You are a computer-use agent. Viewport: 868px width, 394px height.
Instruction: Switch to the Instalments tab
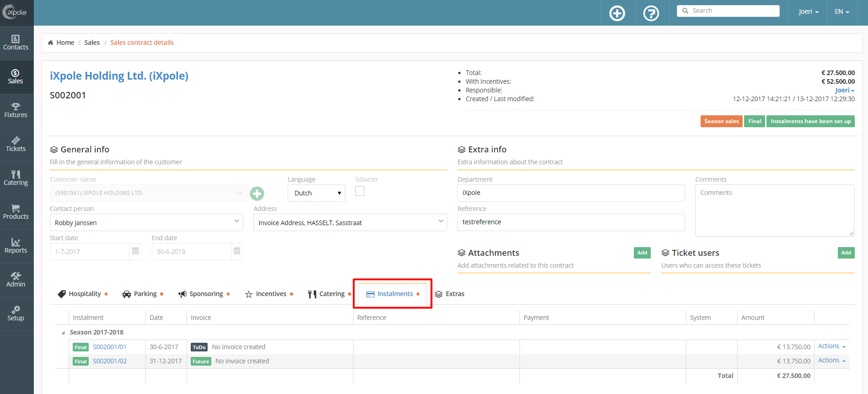[393, 294]
